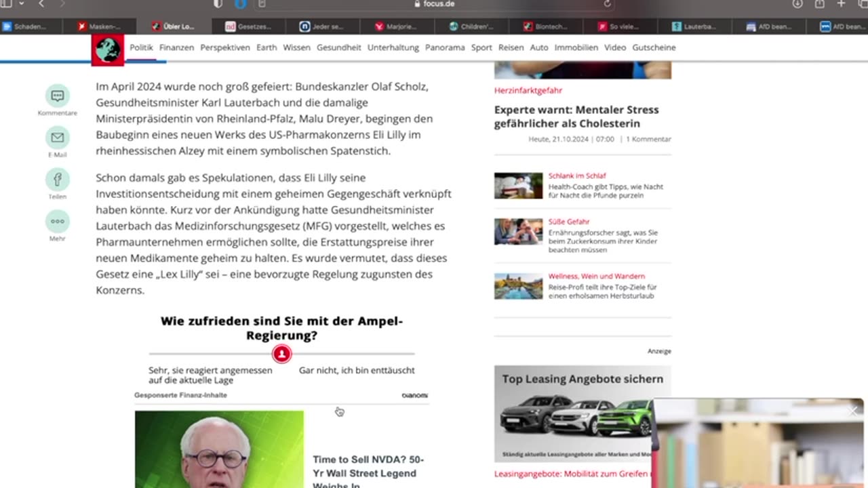Image resolution: width=868 pixels, height=488 pixels.
Task: Open Auto navigation section
Action: click(539, 47)
